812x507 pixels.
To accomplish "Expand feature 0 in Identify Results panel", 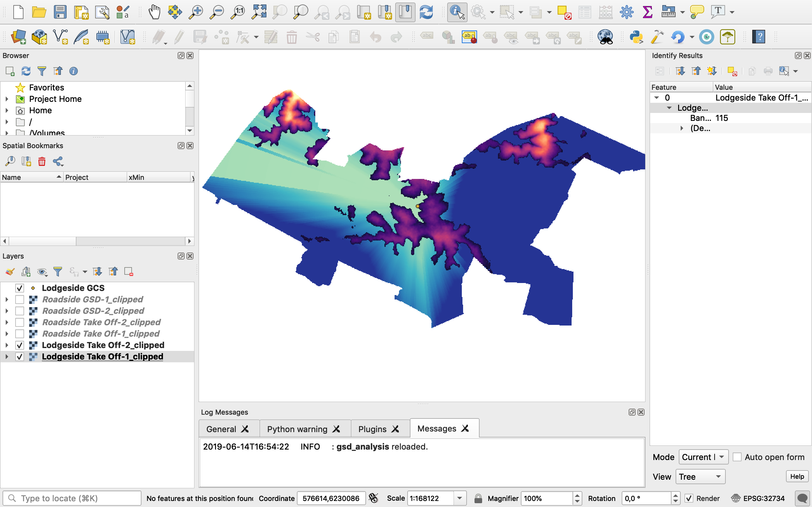I will [657, 97].
